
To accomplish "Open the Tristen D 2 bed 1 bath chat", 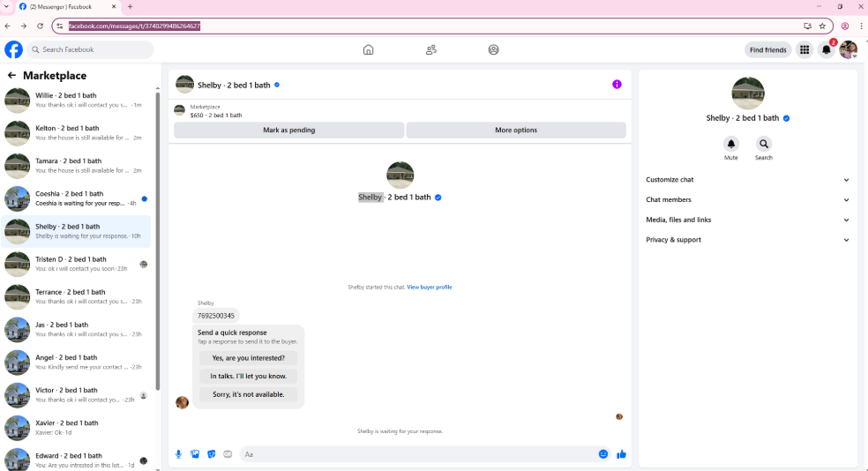I will point(76,264).
